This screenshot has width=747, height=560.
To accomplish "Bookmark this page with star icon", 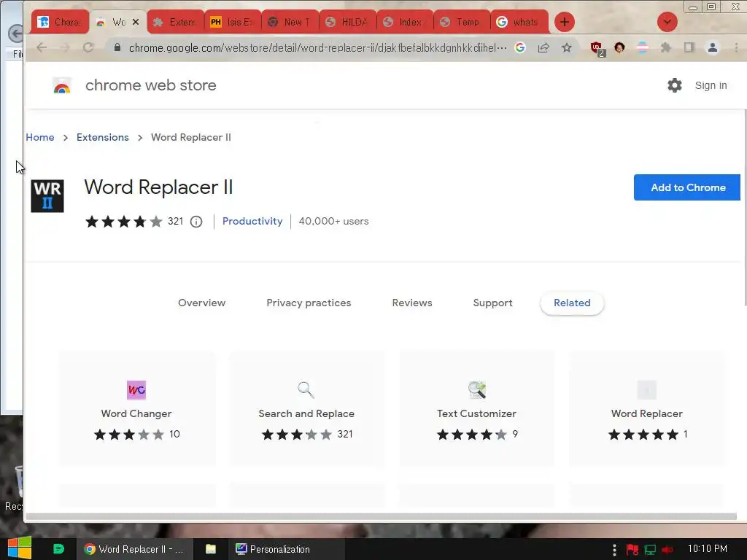I will click(566, 47).
